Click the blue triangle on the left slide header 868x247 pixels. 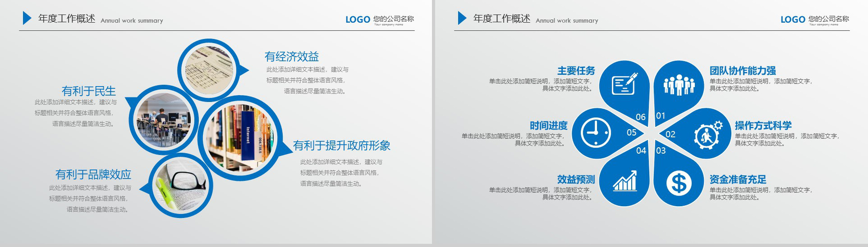[26, 18]
